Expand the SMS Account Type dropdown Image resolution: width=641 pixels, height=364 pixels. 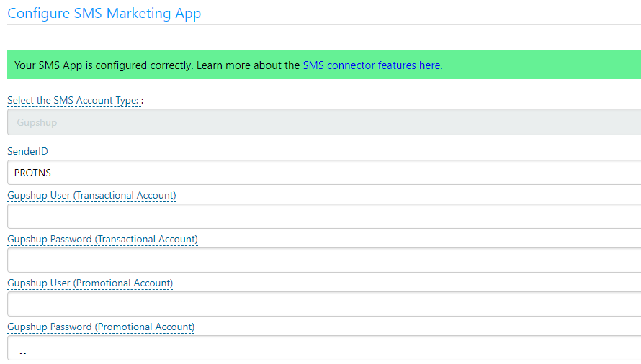point(324,122)
